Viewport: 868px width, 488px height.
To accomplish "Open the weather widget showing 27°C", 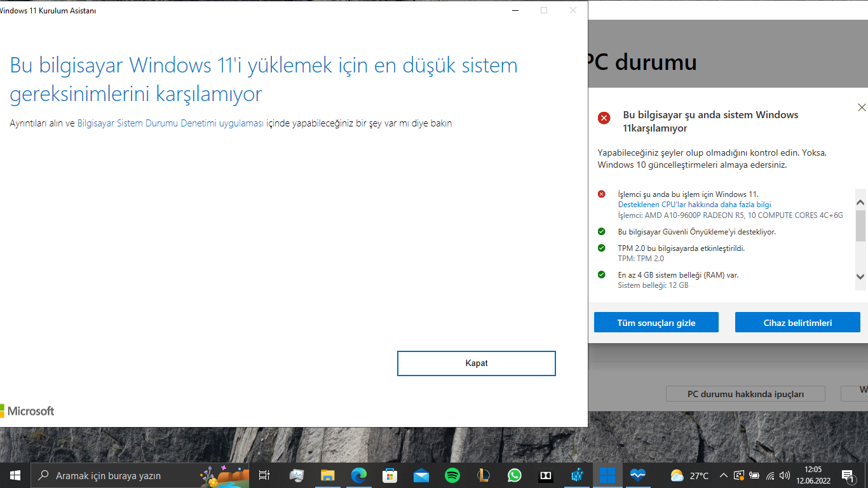I will pos(689,475).
